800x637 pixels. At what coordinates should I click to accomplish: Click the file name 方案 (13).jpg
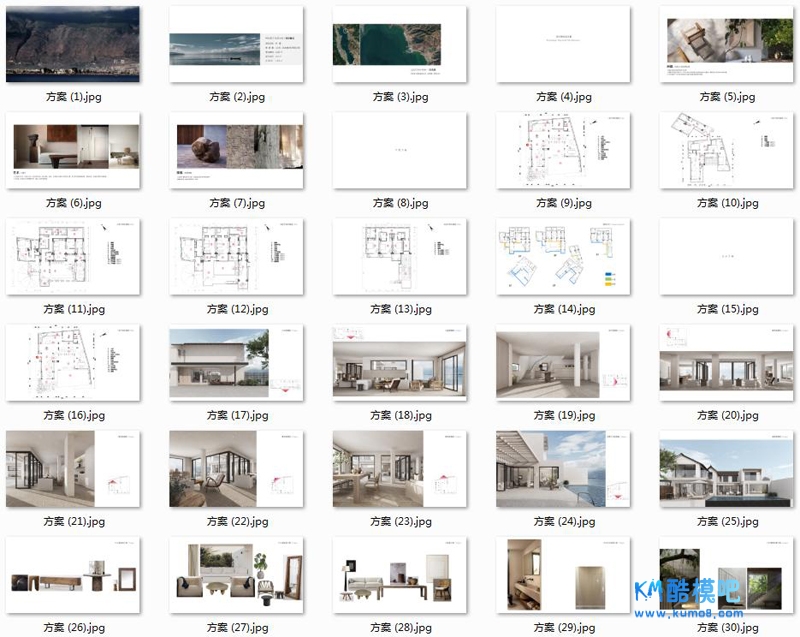pyautogui.click(x=400, y=310)
